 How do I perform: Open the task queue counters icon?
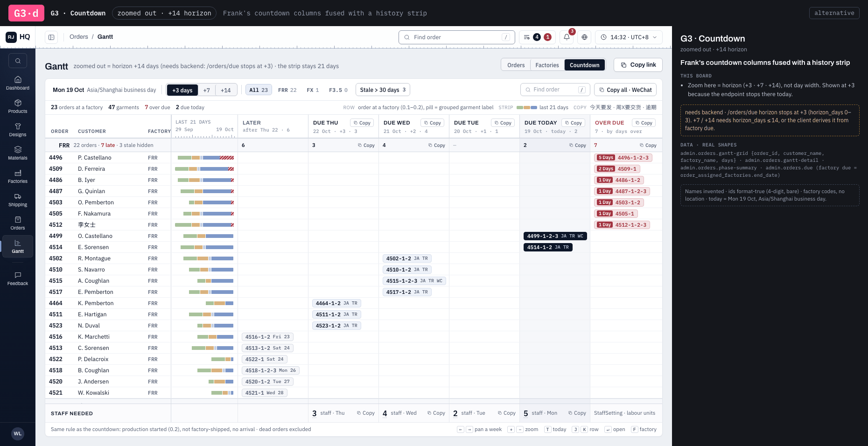point(537,37)
